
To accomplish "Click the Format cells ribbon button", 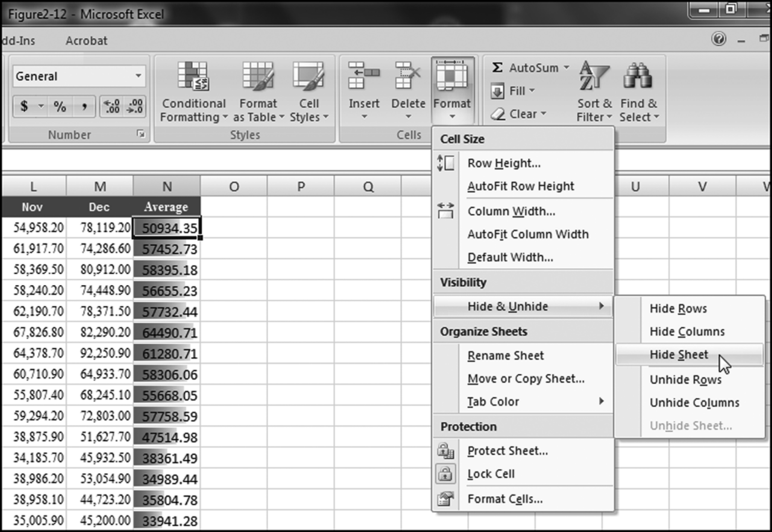I will [x=452, y=91].
